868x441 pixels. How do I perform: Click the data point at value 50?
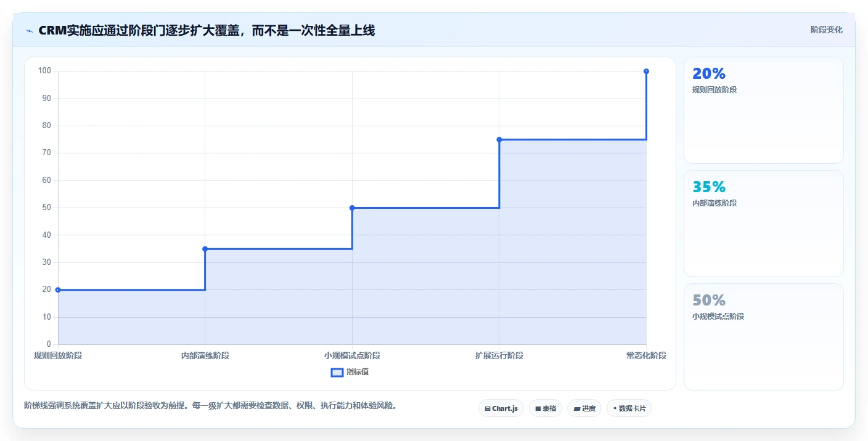(x=352, y=208)
